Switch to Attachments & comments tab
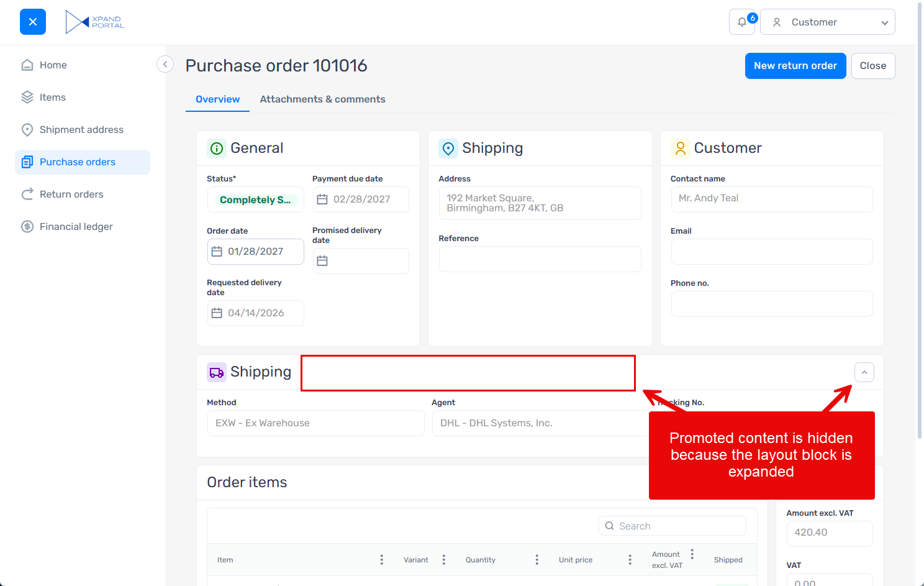Image resolution: width=924 pixels, height=586 pixels. [x=322, y=99]
